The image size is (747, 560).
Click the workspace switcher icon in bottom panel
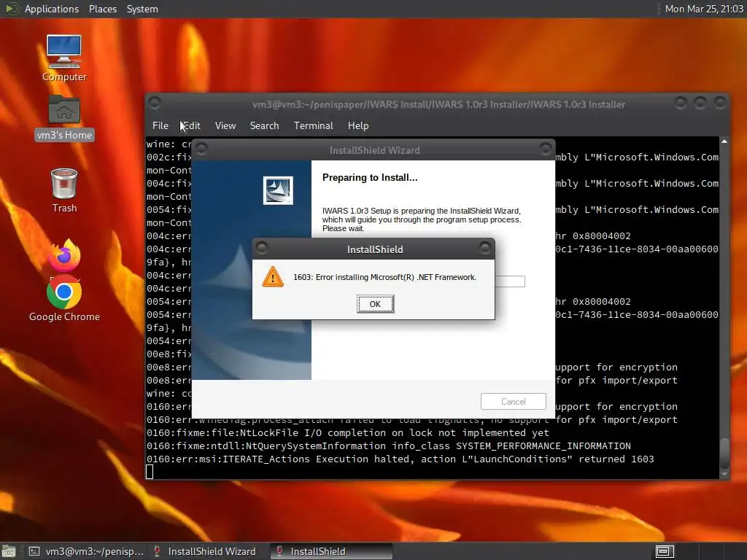coord(665,551)
